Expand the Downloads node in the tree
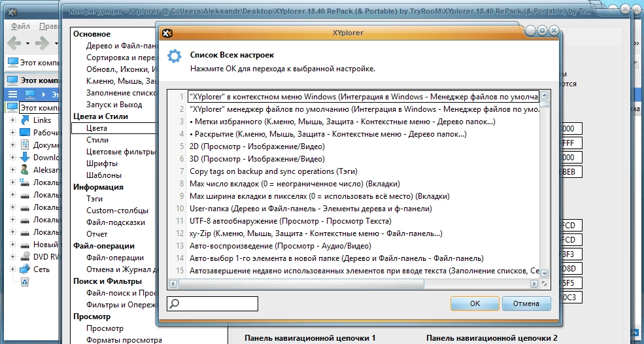Image resolution: width=644 pixels, height=344 pixels. click(12, 157)
